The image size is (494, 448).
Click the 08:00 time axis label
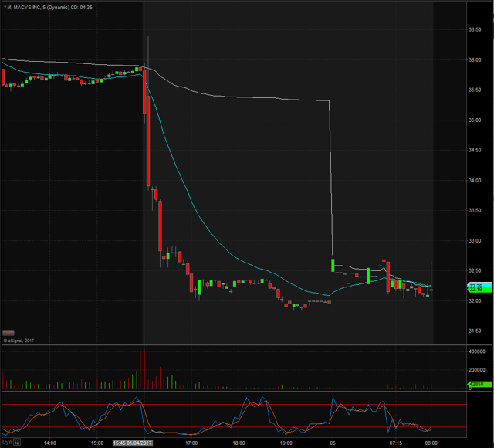(431, 443)
